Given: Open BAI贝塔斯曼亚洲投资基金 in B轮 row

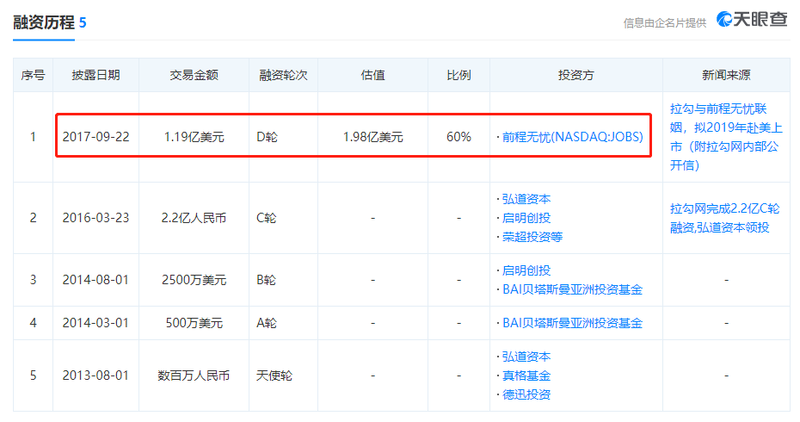Looking at the screenshot, I should point(572,290).
